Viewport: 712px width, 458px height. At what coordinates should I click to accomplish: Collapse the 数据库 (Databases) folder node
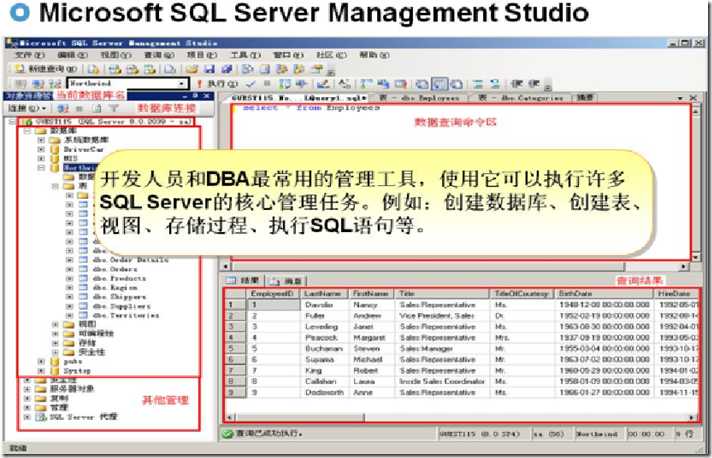point(27,131)
